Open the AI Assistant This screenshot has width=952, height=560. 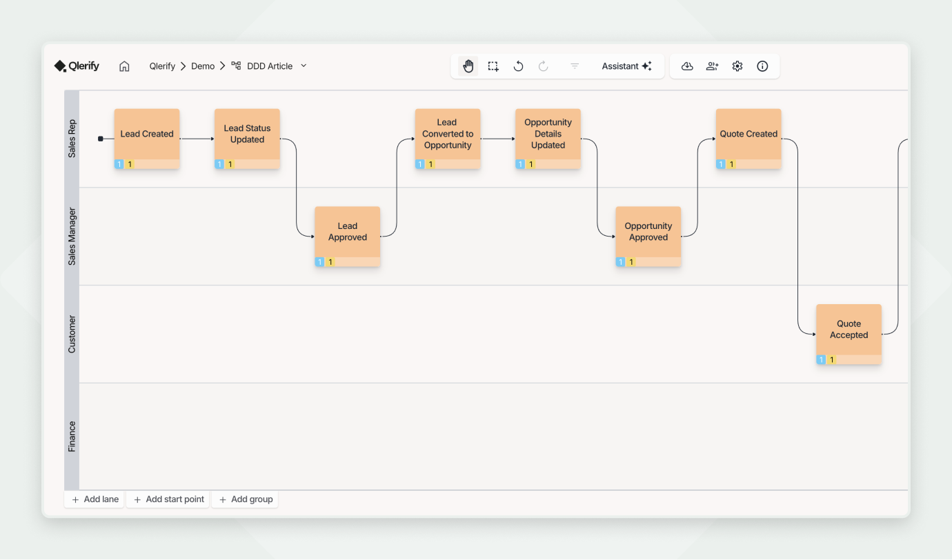pyautogui.click(x=626, y=66)
